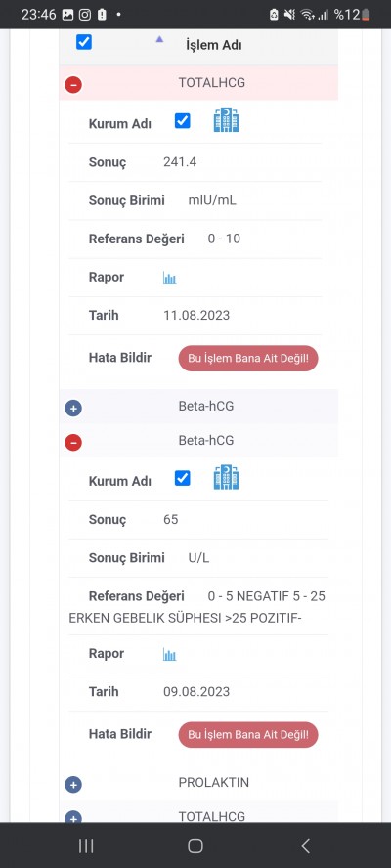
Task: Report error 'Bu İşlem Bana Ait Değil!' for Beta-hCG
Action: pos(248,735)
